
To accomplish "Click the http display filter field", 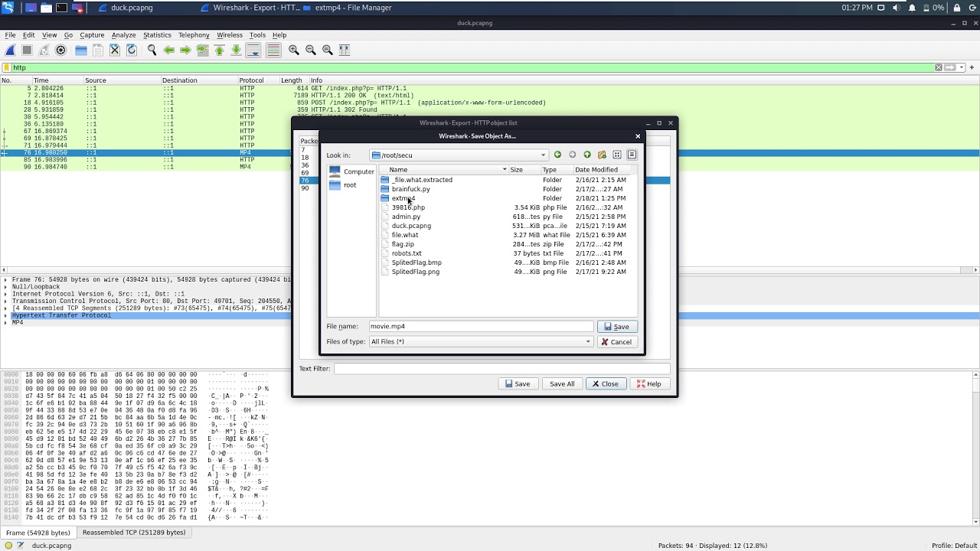I will point(472,67).
